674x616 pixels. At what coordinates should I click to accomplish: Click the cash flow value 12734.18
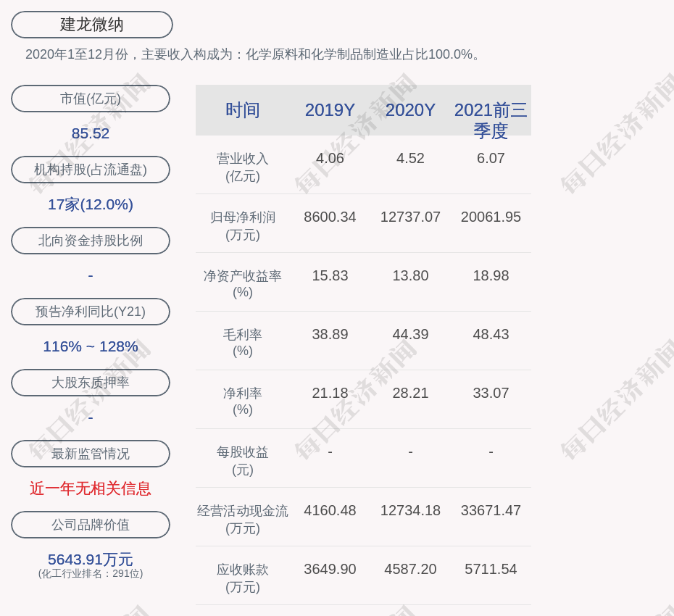pos(410,510)
